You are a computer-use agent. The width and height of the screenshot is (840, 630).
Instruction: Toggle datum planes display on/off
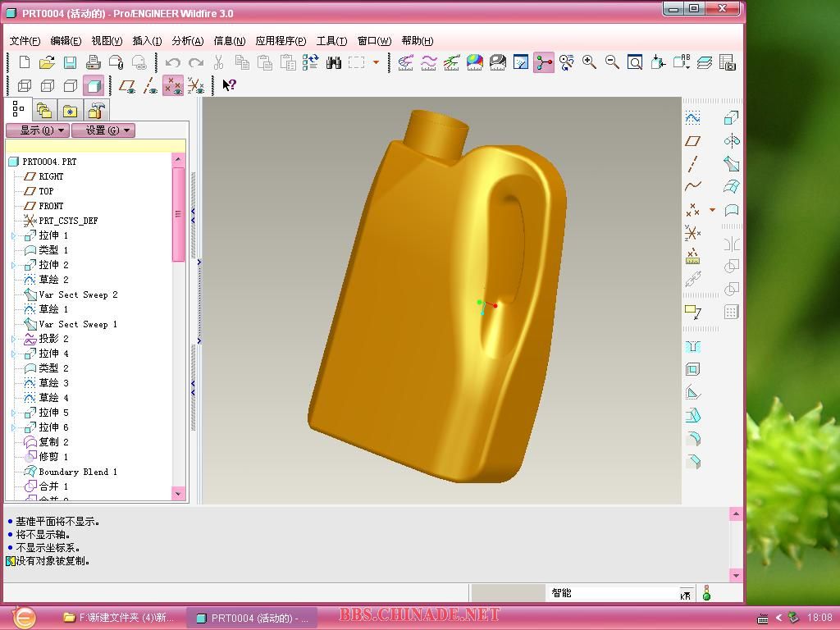(x=127, y=85)
